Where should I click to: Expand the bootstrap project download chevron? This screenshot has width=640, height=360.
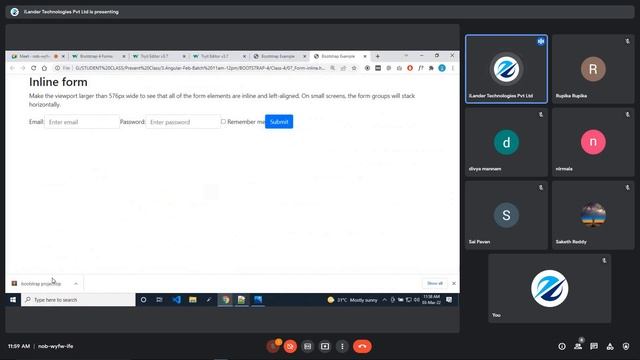(x=76, y=284)
